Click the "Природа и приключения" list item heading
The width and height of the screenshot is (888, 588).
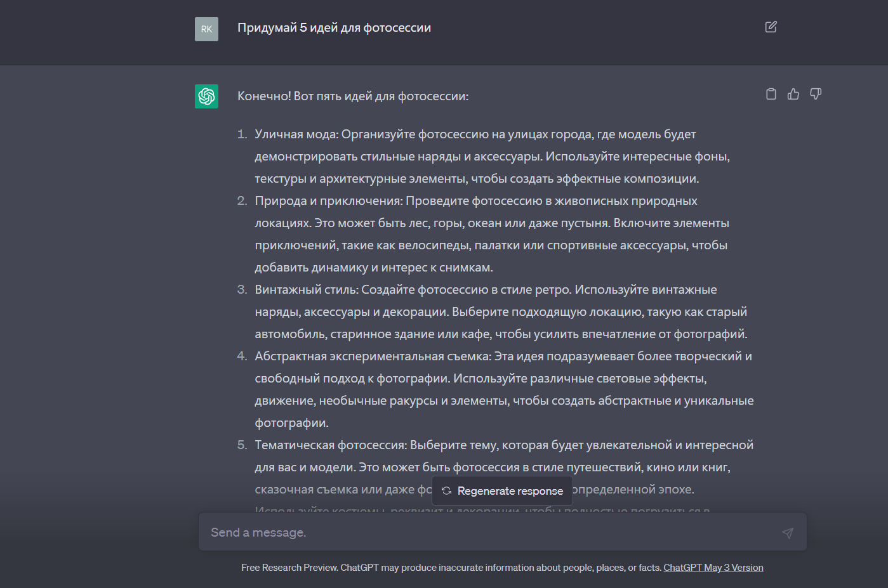pos(328,201)
